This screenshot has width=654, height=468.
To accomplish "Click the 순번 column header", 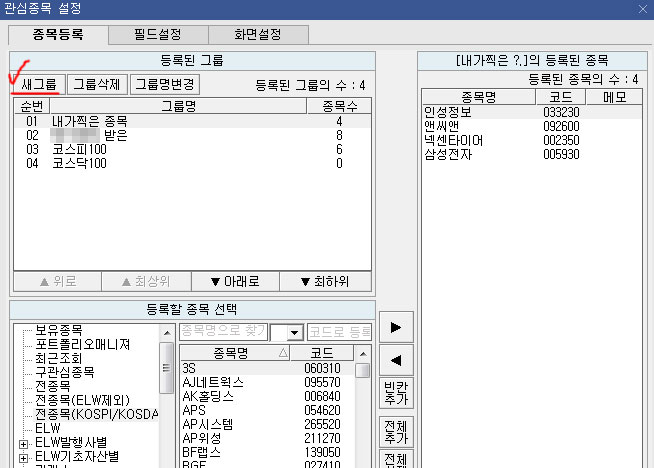I will click(32, 106).
